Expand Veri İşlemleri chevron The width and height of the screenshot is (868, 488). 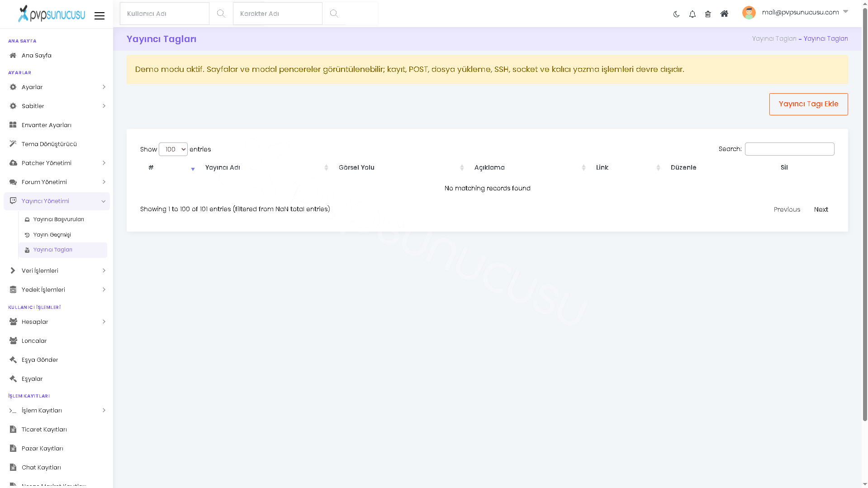(x=104, y=271)
